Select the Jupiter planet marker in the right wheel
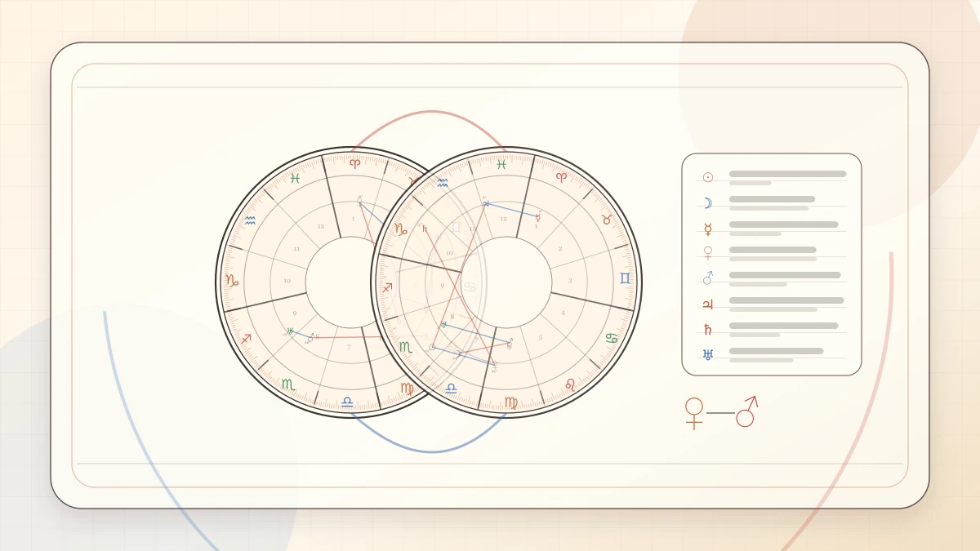The image size is (980, 551). pos(486,203)
